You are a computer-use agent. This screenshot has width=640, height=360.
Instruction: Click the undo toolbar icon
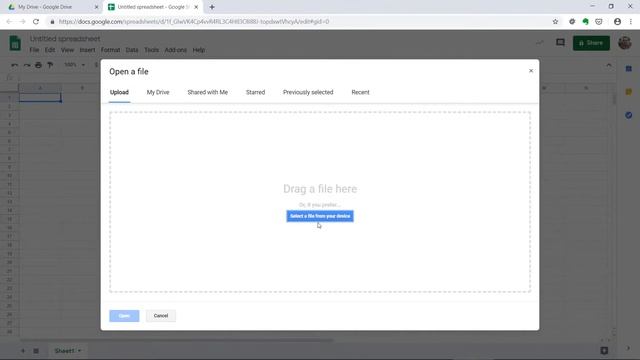15,65
